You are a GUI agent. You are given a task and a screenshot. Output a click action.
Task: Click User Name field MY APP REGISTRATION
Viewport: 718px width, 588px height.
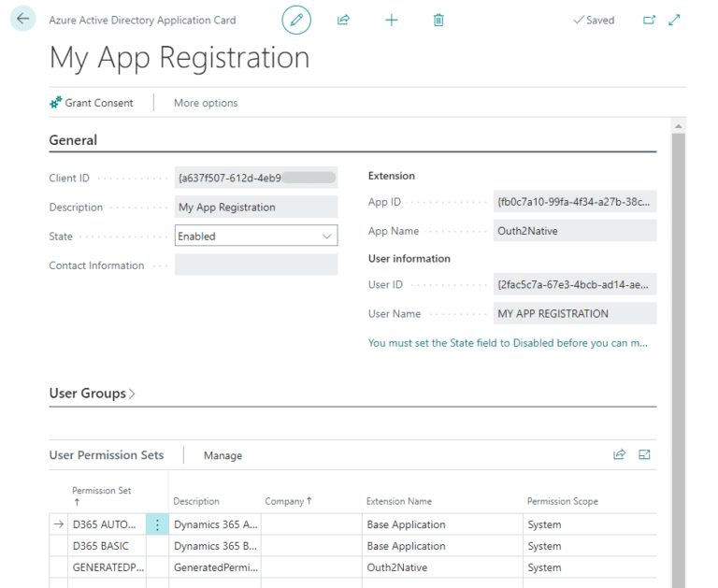click(575, 314)
